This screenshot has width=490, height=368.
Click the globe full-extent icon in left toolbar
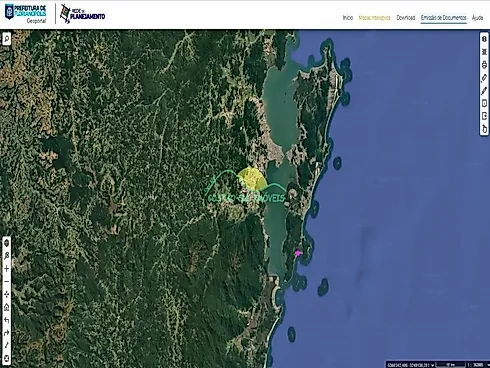pyautogui.click(x=6, y=243)
